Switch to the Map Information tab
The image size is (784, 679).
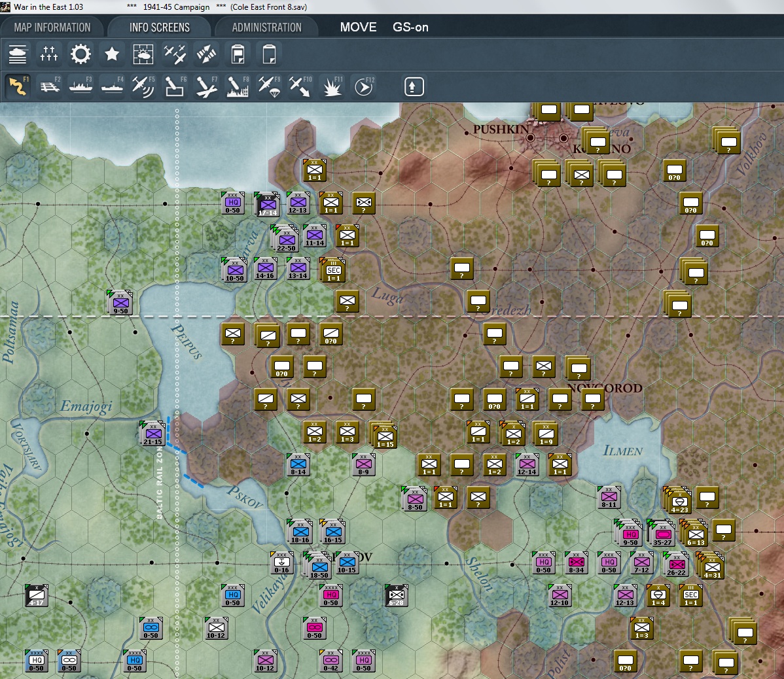pos(52,27)
